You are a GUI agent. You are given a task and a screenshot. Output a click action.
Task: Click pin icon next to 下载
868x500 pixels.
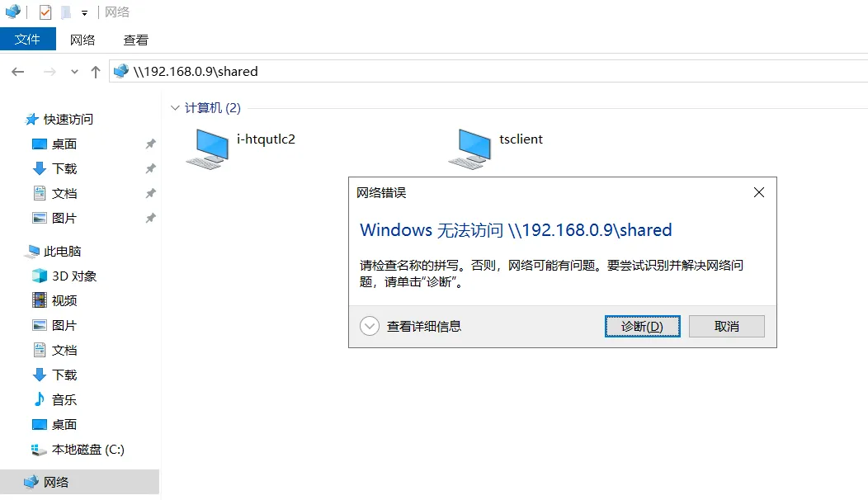(x=150, y=168)
